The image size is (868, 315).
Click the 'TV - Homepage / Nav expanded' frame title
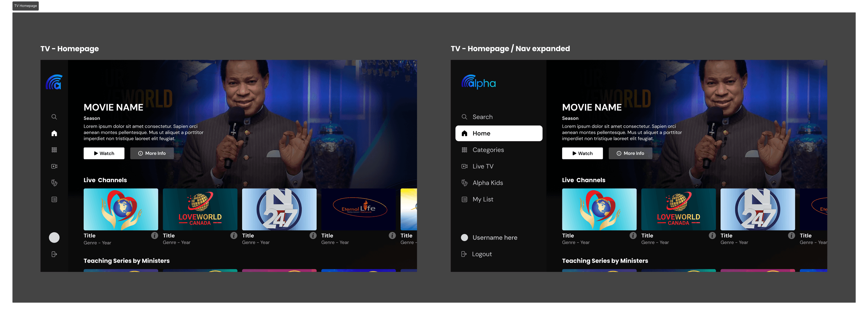(x=510, y=49)
